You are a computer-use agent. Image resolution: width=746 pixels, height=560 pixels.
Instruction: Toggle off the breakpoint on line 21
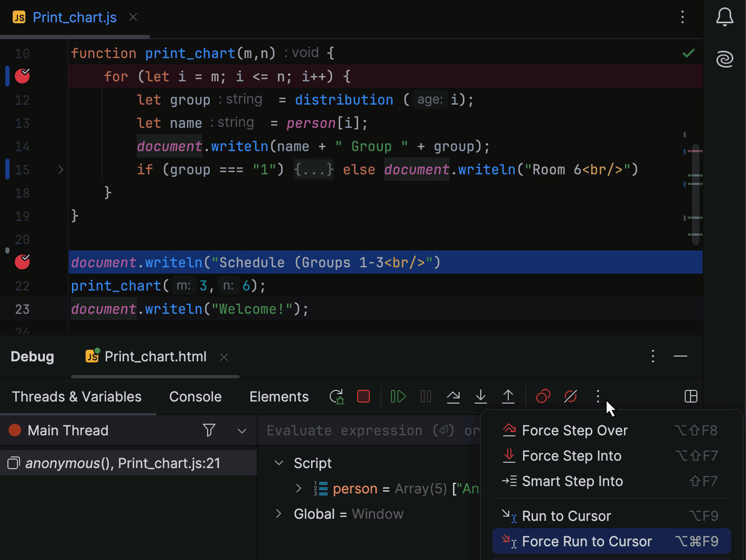22,262
